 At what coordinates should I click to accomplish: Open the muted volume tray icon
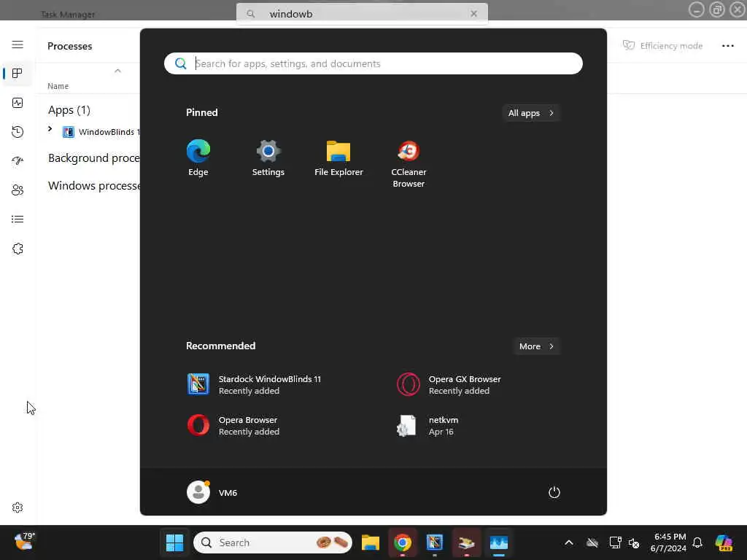pyautogui.click(x=634, y=542)
